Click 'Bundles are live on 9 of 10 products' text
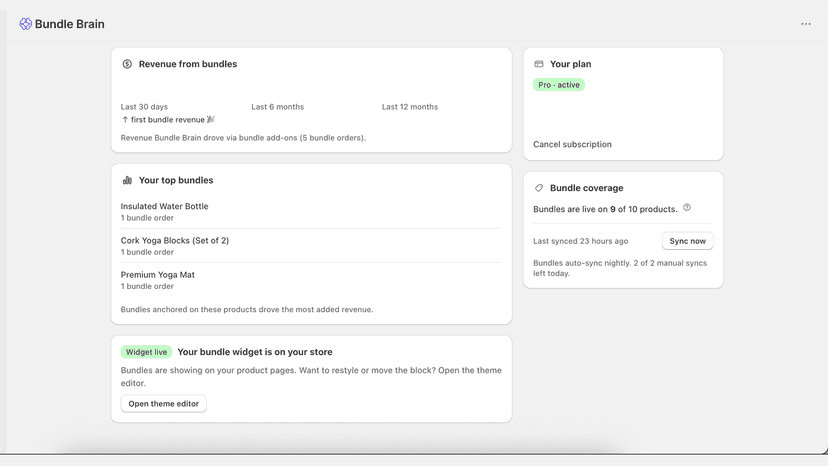Viewport: 828px width, 466px height. 605,209
